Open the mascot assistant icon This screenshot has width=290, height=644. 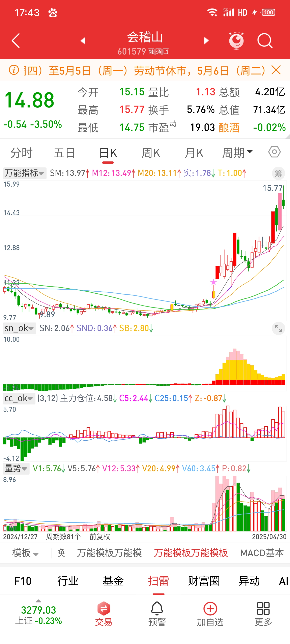coord(236,40)
